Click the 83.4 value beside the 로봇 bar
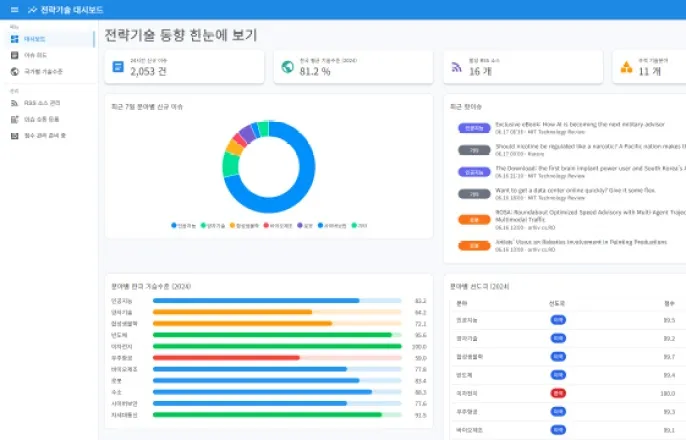686x440 pixels. click(x=420, y=381)
